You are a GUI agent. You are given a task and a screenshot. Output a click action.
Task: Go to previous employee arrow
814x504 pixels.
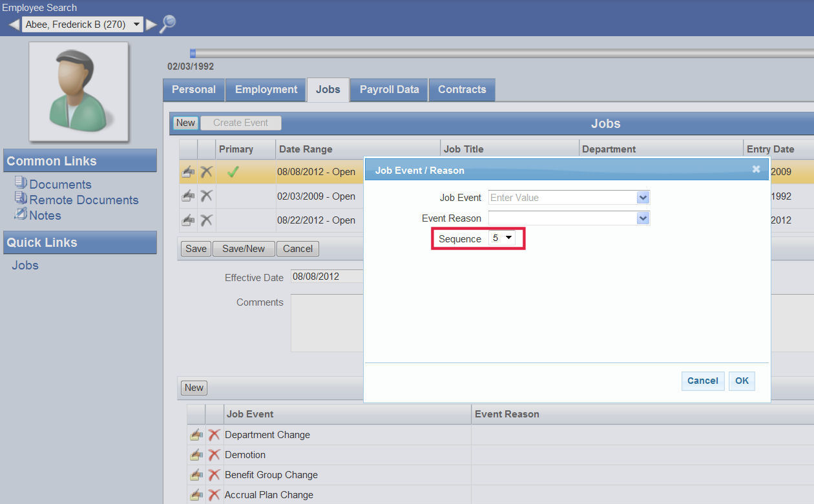pos(14,25)
